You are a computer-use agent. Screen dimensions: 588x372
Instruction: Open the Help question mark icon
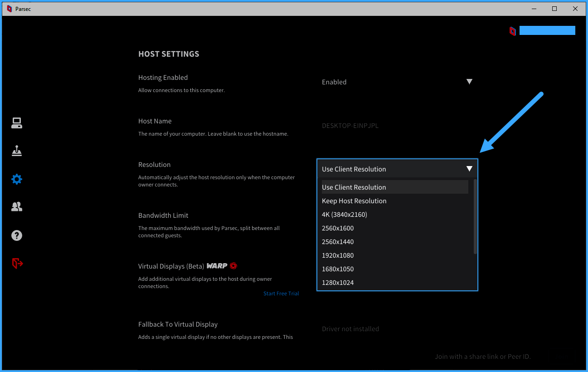(17, 235)
